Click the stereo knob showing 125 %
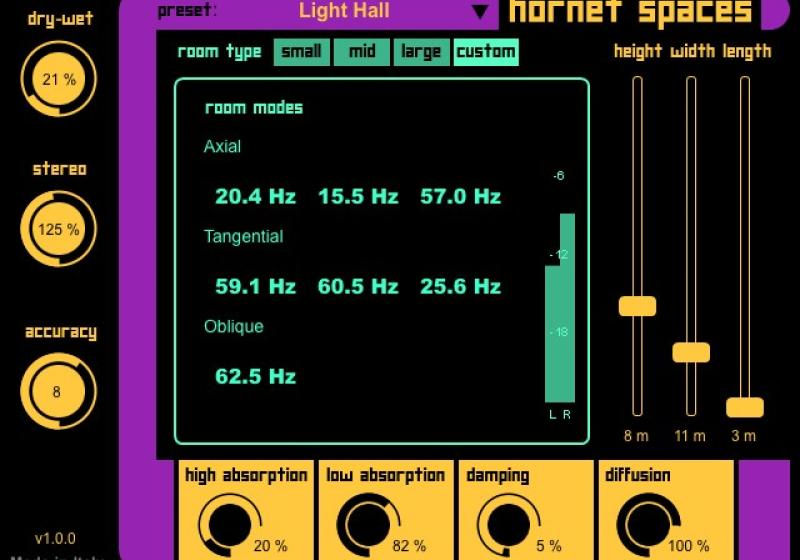Screen dimensions: 800x560 pyautogui.click(x=59, y=229)
